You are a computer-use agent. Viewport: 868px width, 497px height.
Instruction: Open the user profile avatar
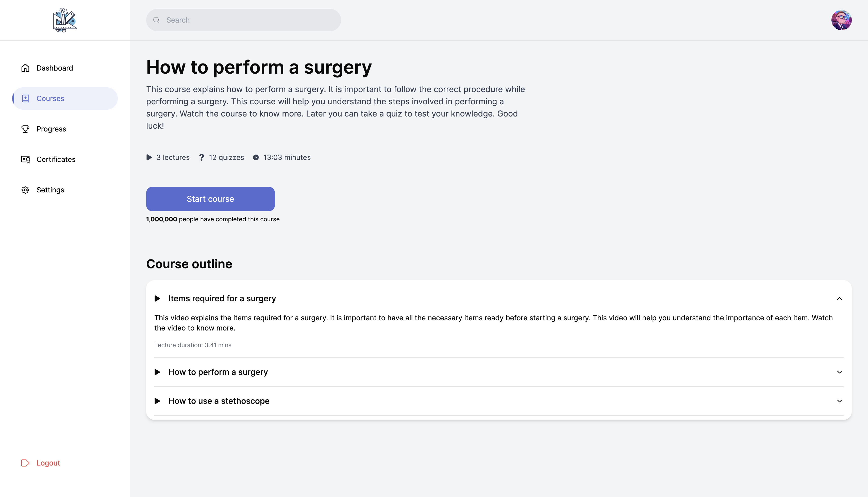tap(841, 20)
